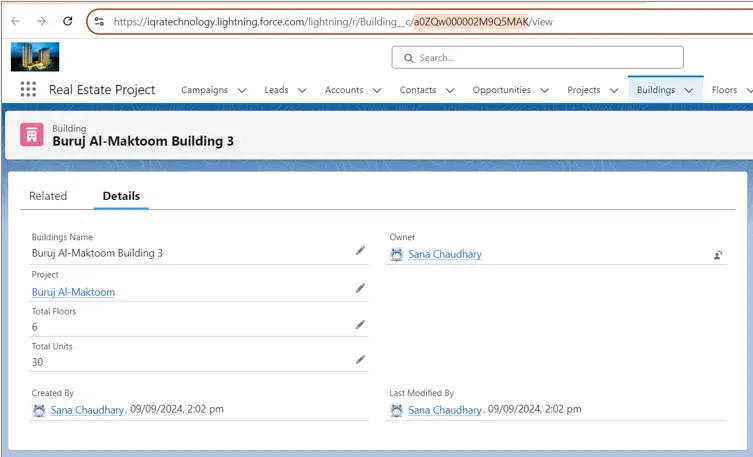This screenshot has height=457, width=753.
Task: Click Buildings Name value Buruj Al-Maktoom Building 3
Action: 97,253
